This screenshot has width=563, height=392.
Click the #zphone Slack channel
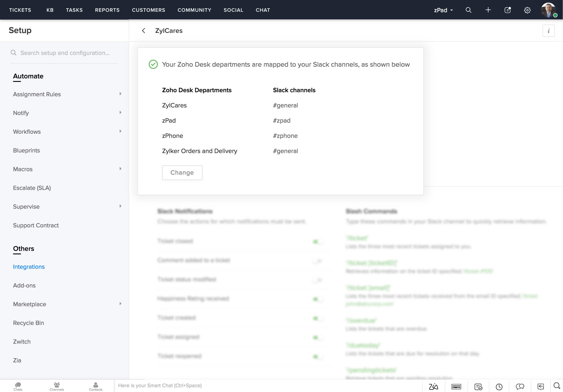click(285, 136)
